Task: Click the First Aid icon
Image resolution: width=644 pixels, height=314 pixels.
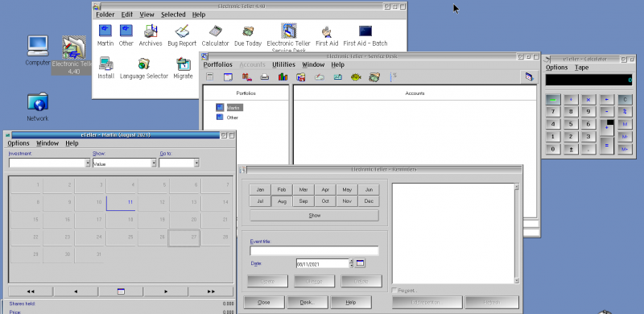Action: 327,35
